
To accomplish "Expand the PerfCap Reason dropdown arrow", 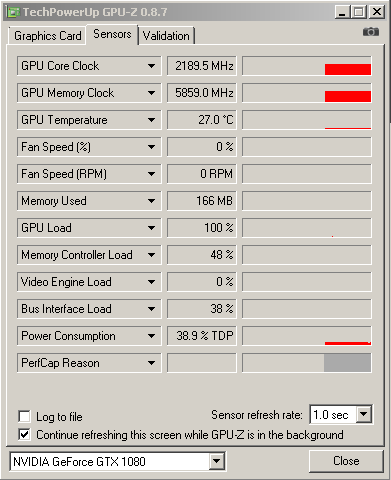I will (151, 363).
